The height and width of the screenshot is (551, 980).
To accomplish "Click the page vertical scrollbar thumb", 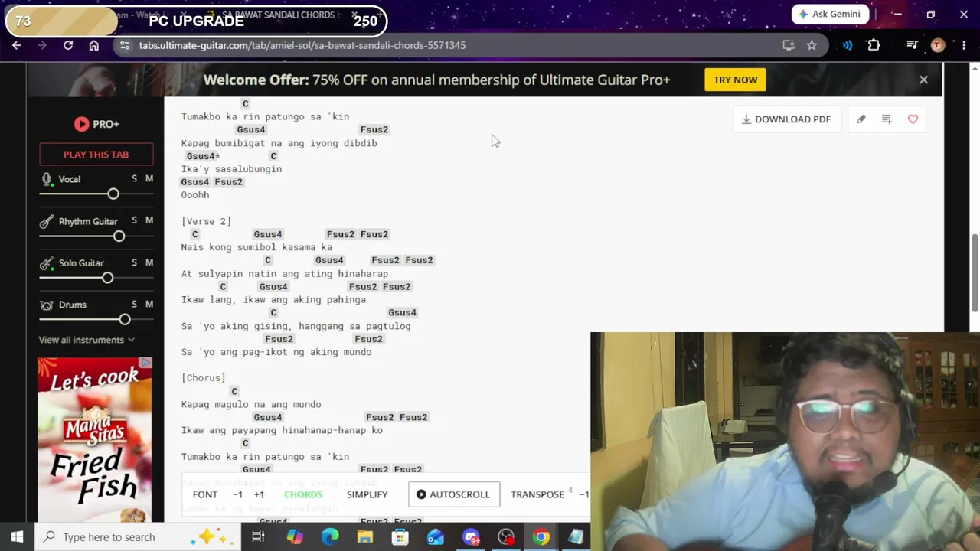I will [x=975, y=272].
